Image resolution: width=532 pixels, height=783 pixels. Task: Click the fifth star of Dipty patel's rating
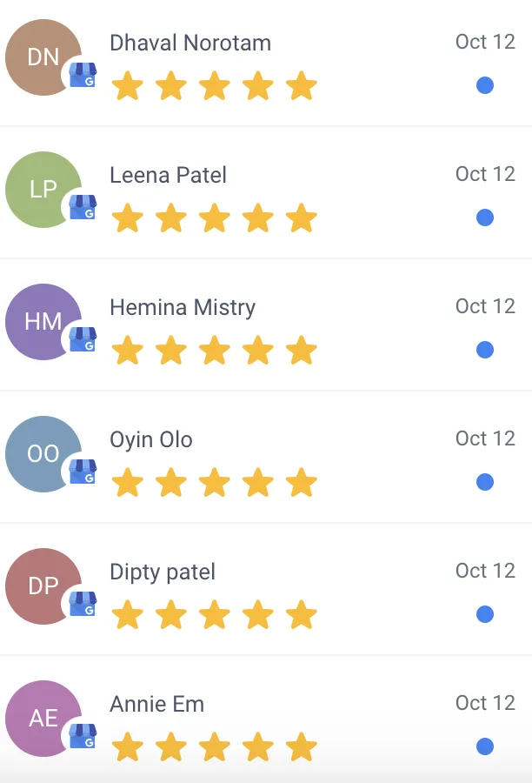pyautogui.click(x=302, y=614)
